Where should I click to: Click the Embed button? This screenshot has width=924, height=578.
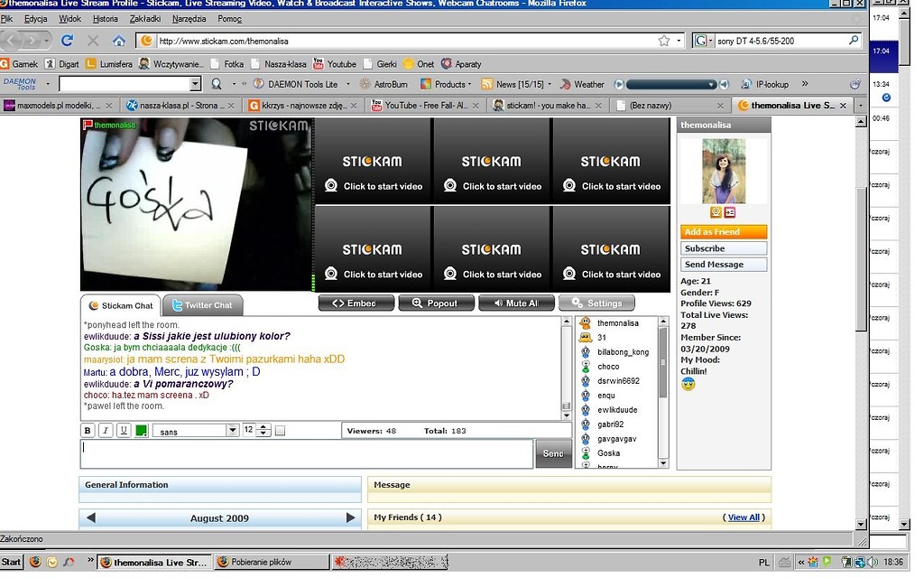pyautogui.click(x=356, y=303)
